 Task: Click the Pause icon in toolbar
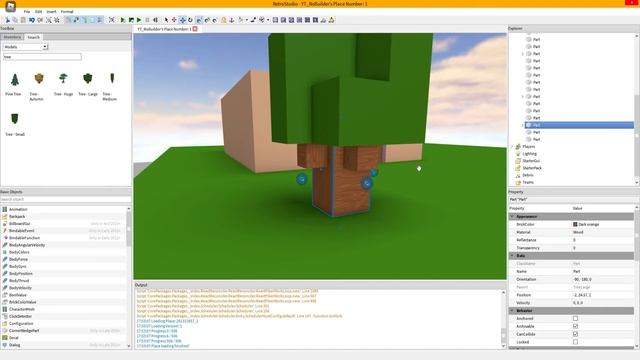[147, 20]
